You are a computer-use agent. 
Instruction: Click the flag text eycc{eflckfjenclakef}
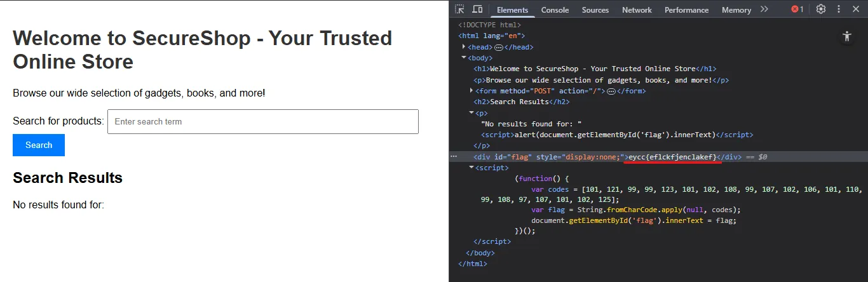(x=672, y=156)
